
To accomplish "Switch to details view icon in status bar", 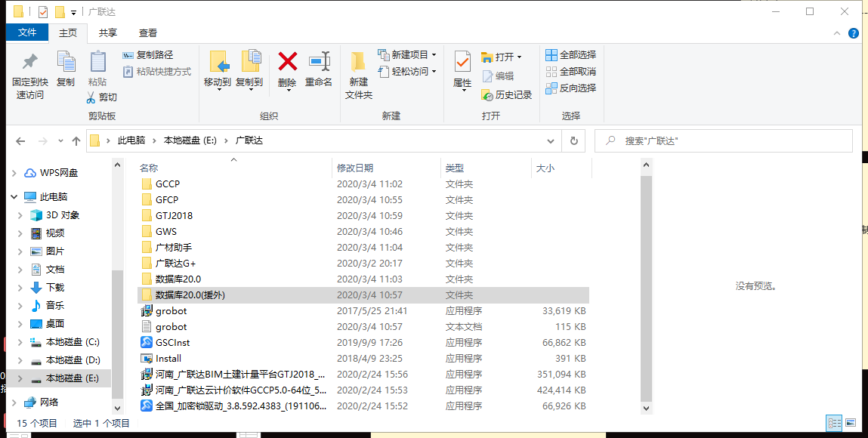I will [x=834, y=423].
